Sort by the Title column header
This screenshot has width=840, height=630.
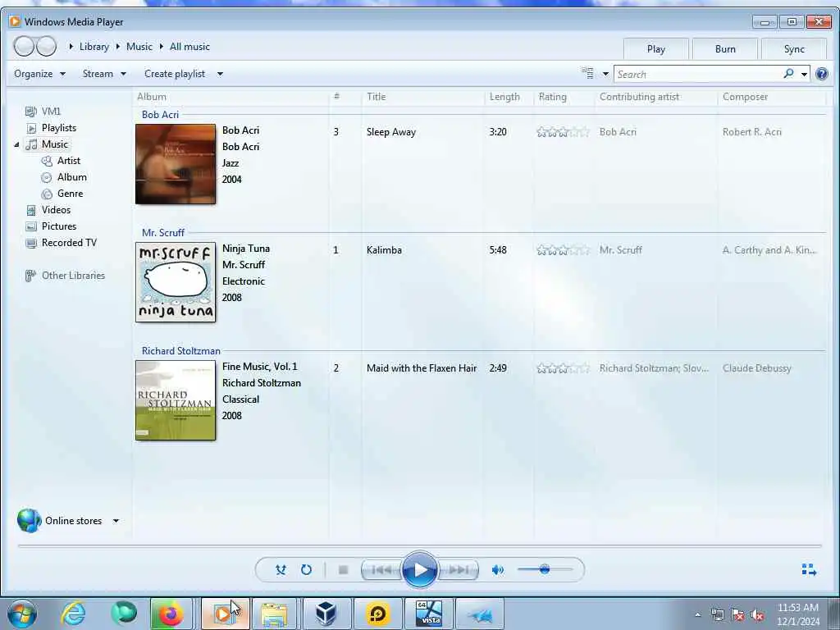(422, 97)
